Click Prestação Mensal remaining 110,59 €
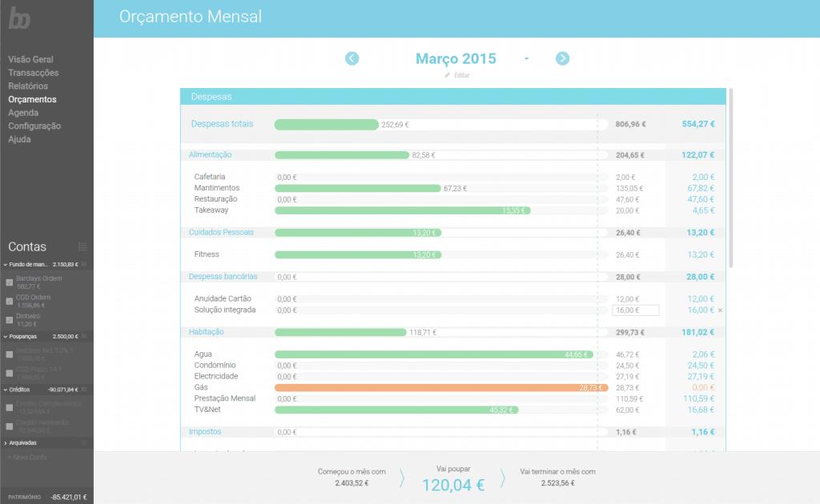Image resolution: width=820 pixels, height=504 pixels. click(x=698, y=399)
